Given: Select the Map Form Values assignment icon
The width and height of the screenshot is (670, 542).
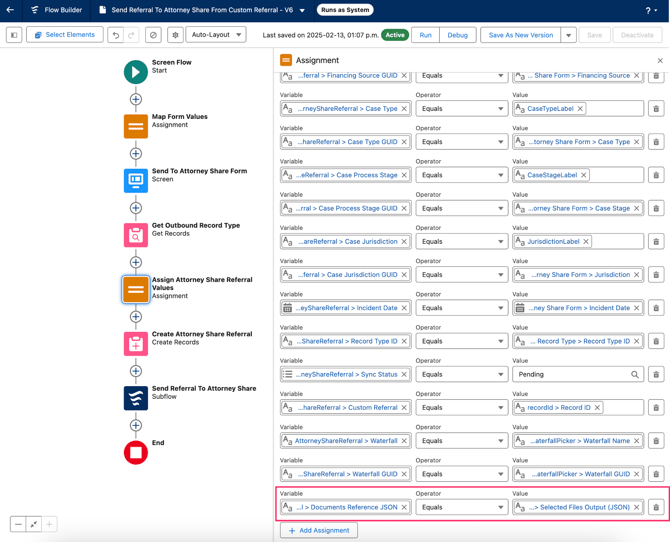Looking at the screenshot, I should [x=136, y=126].
